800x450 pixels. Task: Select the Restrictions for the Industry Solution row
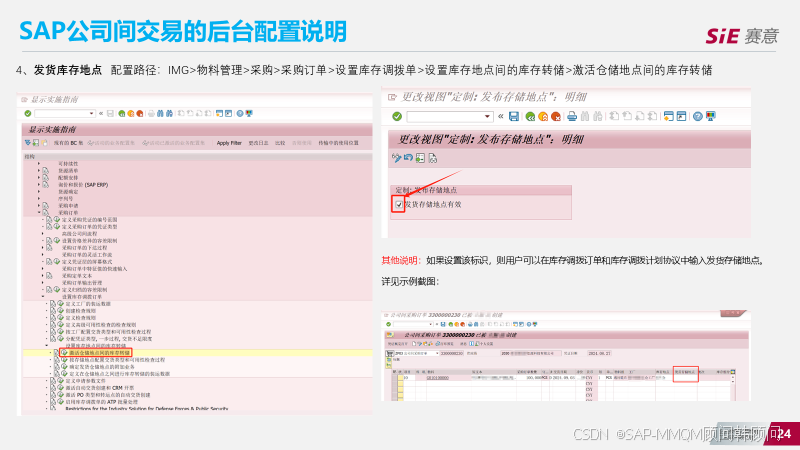[x=146, y=409]
